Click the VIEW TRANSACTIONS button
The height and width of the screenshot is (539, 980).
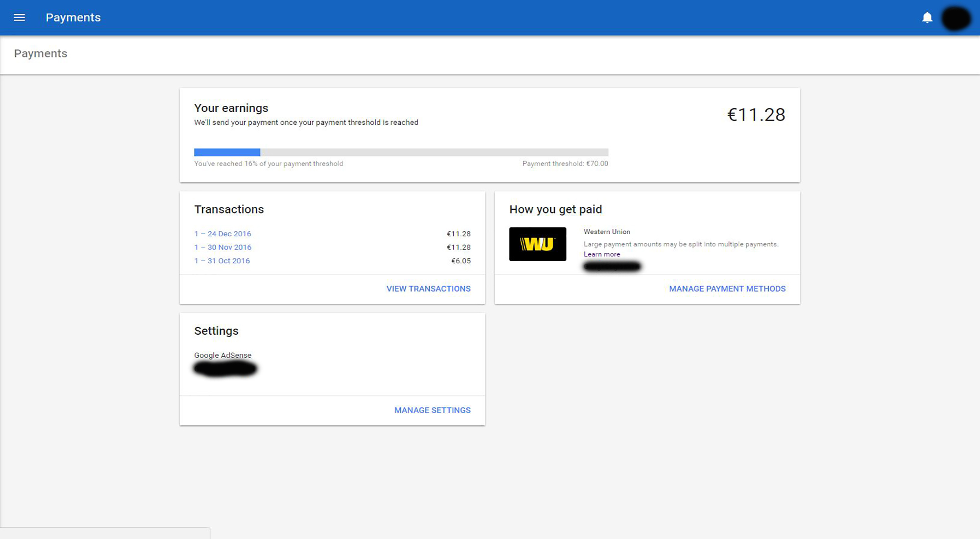pos(428,289)
